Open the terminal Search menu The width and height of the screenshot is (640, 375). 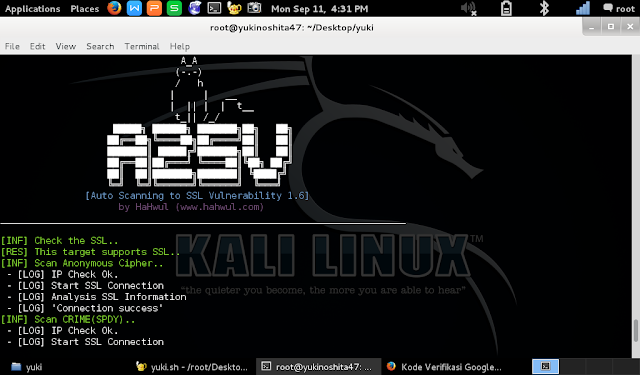[x=100, y=46]
